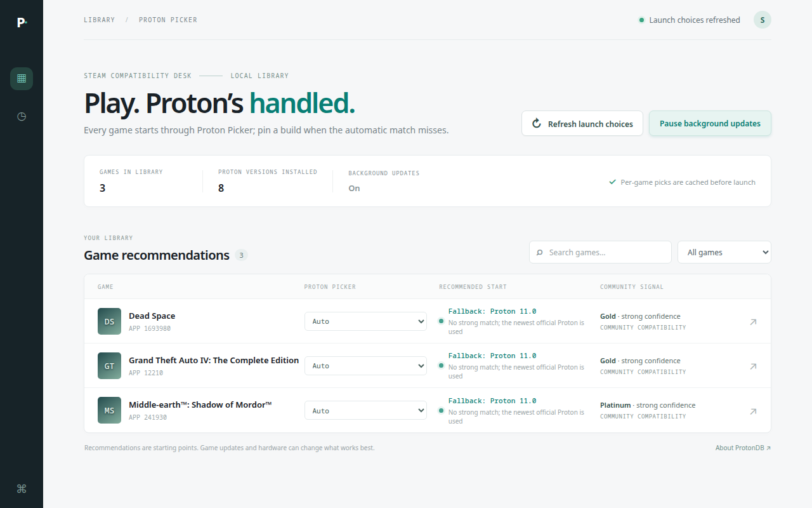Click the Proton Picker logo in sidebar
Viewport: 812px width, 508px height.
pyautogui.click(x=22, y=22)
